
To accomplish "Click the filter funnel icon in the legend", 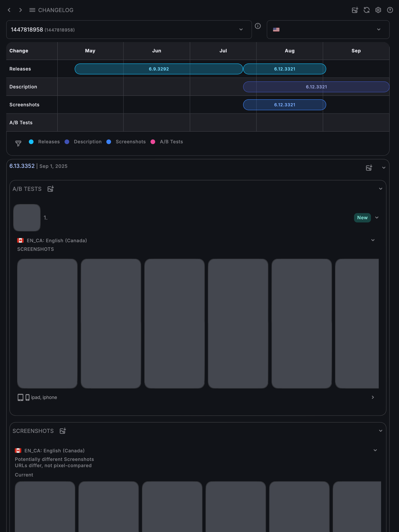I will point(18,143).
